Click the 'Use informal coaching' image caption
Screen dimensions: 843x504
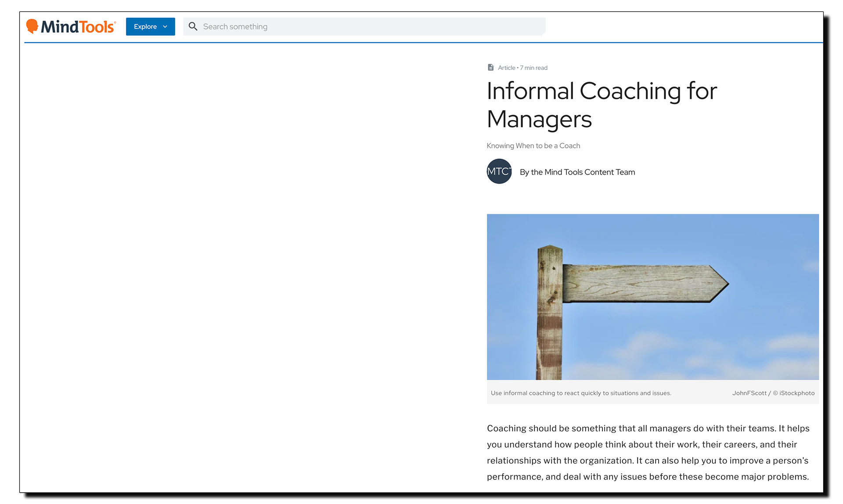[580, 393]
